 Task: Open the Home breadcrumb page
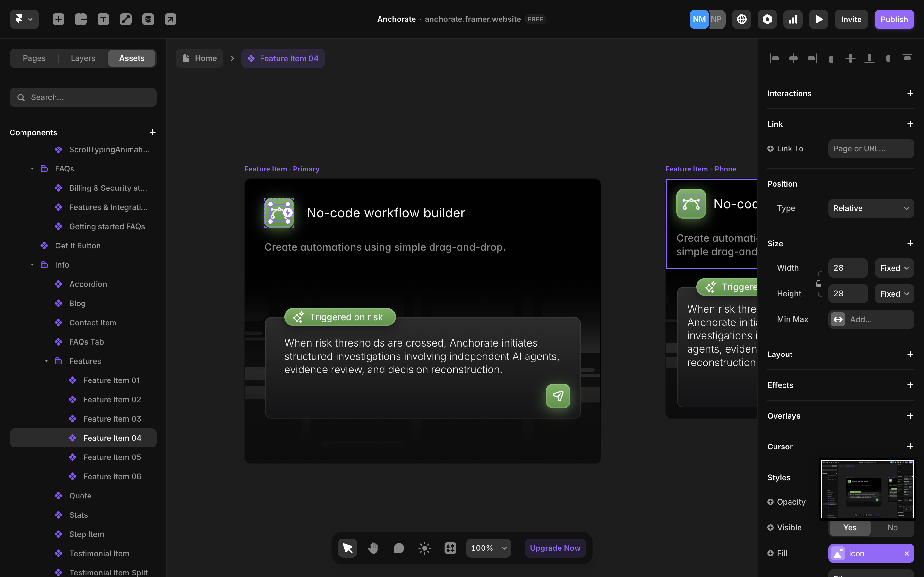click(x=200, y=58)
